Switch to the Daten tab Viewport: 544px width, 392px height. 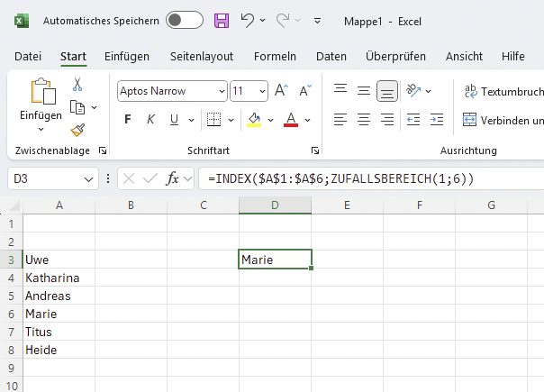click(x=331, y=56)
